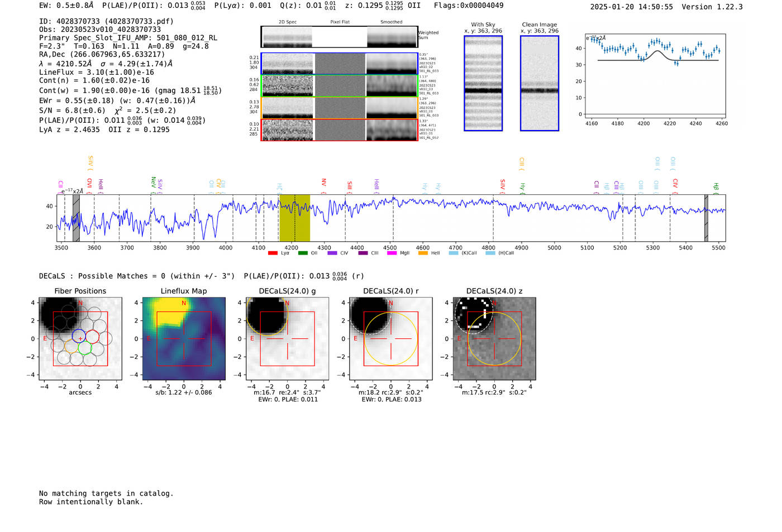This screenshot has height=532, width=782.
Task: Click the hatched gray band near 5460 Å
Action: (706, 218)
